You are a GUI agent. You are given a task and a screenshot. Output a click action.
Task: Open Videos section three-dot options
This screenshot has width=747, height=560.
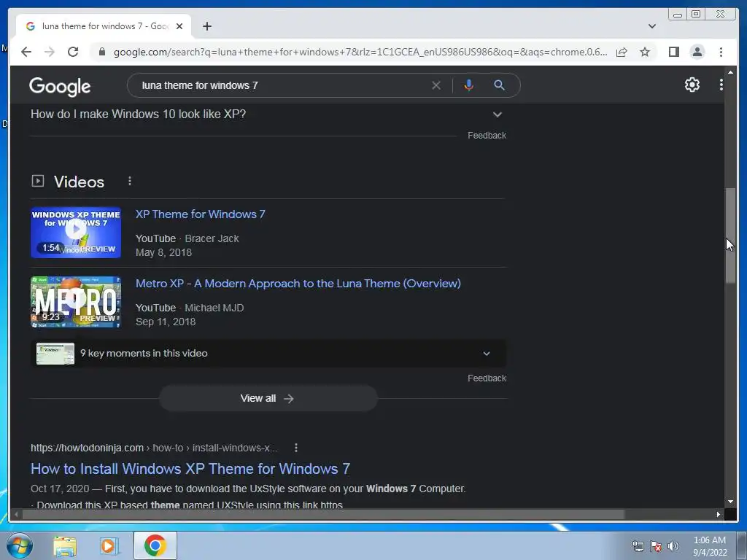tap(130, 182)
